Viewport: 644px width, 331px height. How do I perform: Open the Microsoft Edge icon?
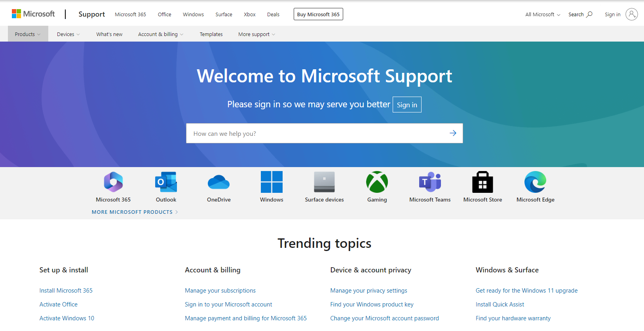pyautogui.click(x=535, y=182)
